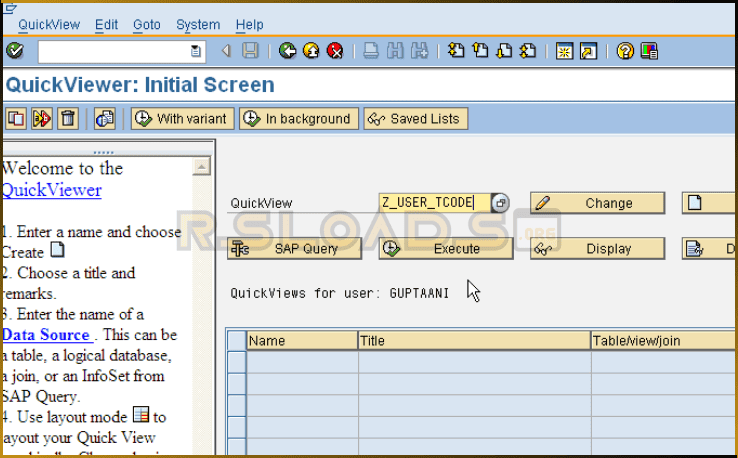Click the With variant button
This screenshot has height=458, width=738.
click(183, 119)
